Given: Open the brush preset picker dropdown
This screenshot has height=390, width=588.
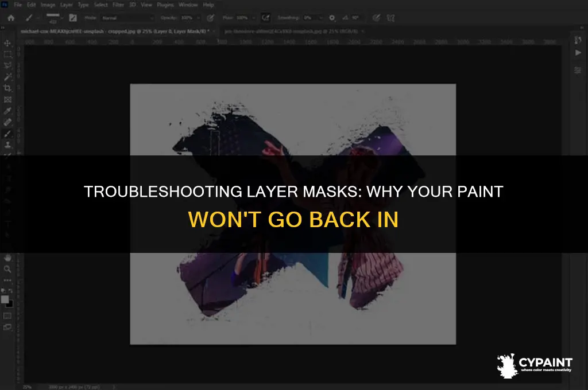Looking at the screenshot, I should click(x=62, y=18).
